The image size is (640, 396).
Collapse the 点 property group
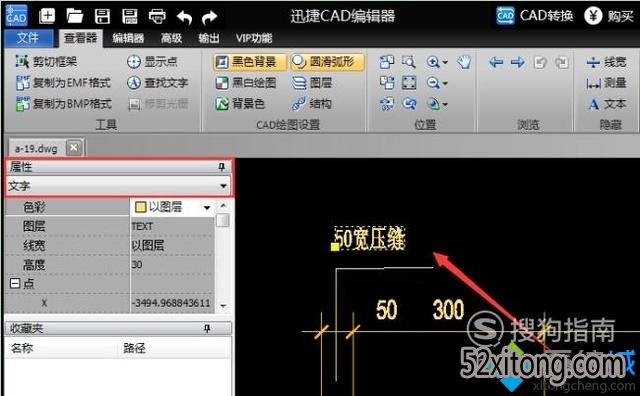click(x=15, y=283)
